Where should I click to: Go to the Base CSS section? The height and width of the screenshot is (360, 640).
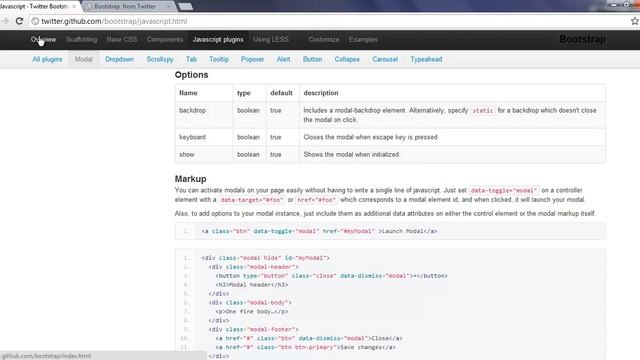point(122,40)
